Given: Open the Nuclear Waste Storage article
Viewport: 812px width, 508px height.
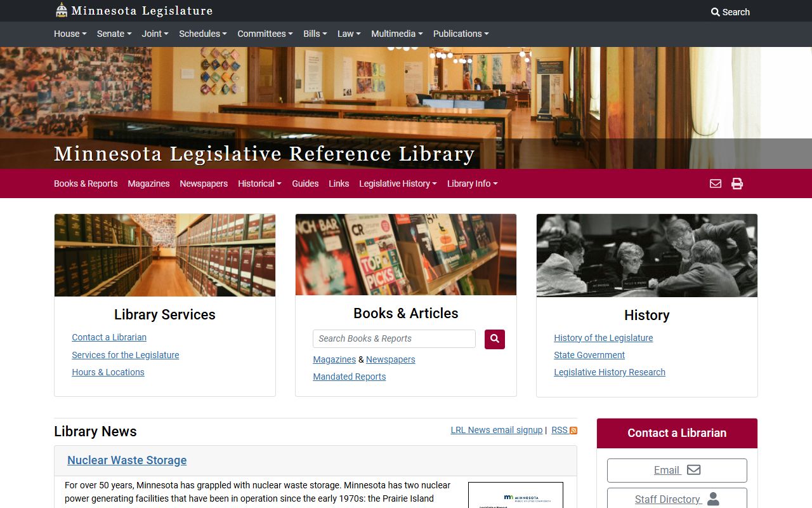Looking at the screenshot, I should coord(127,460).
